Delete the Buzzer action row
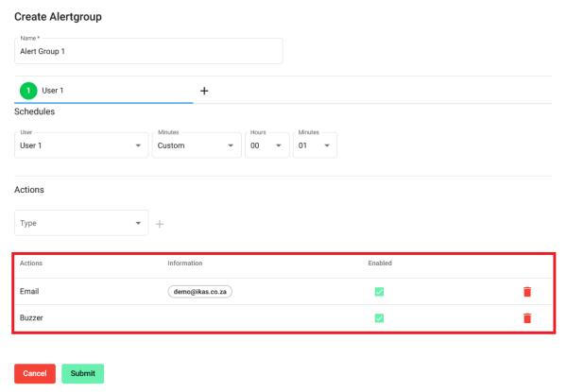This screenshot has width=567, height=392. (x=527, y=318)
